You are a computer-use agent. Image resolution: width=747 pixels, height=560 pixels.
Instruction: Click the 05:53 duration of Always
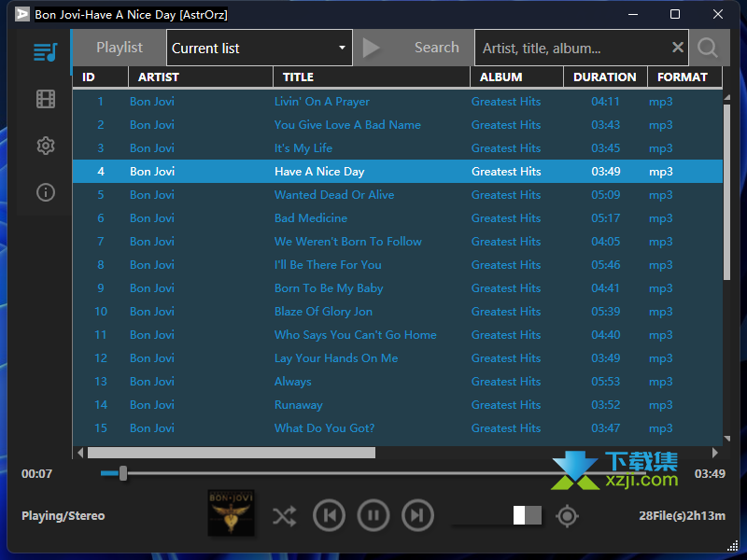click(605, 382)
